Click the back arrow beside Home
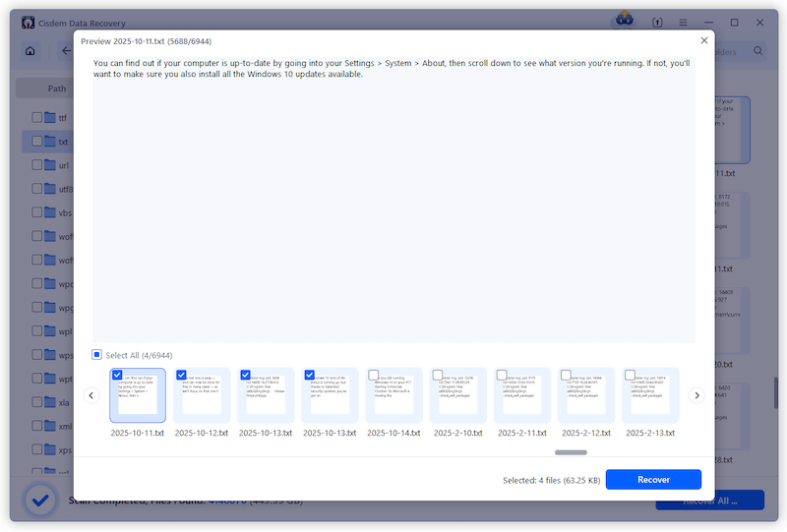Viewport: 787px width, 532px height. [65, 51]
